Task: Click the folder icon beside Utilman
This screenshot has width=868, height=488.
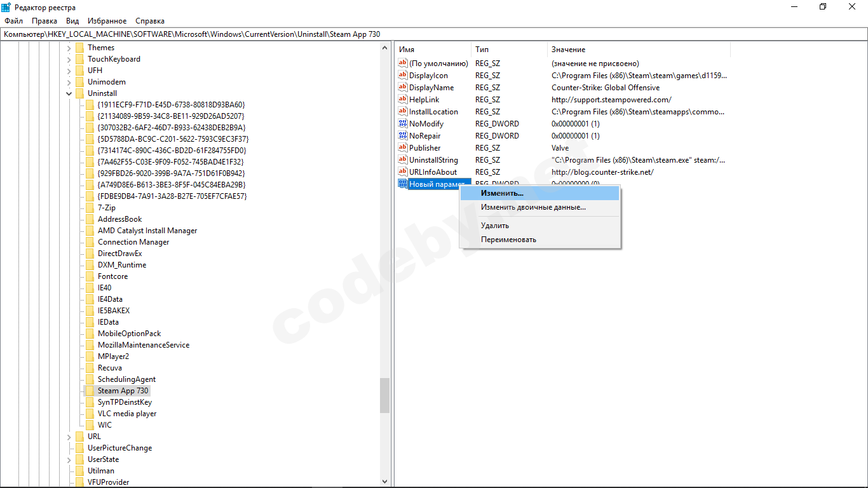Action: pyautogui.click(x=79, y=471)
